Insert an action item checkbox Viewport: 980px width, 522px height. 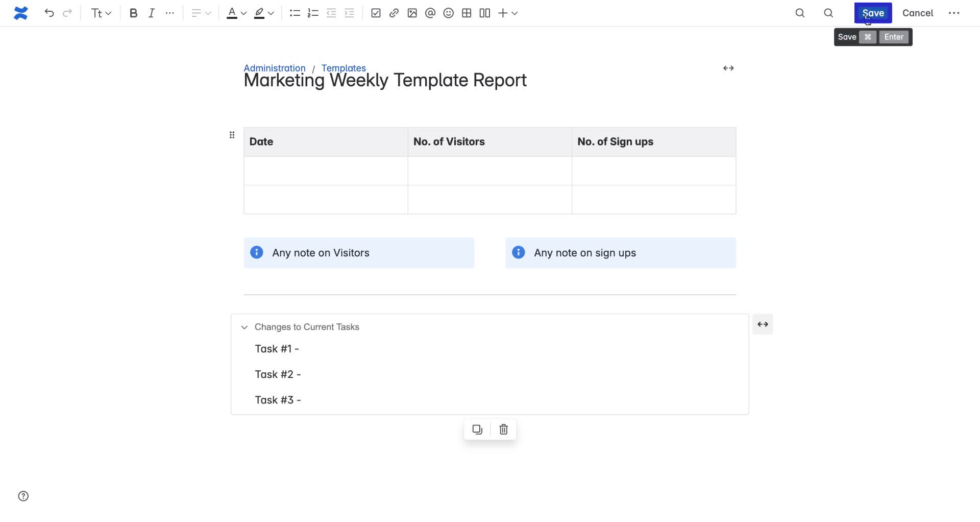[376, 13]
